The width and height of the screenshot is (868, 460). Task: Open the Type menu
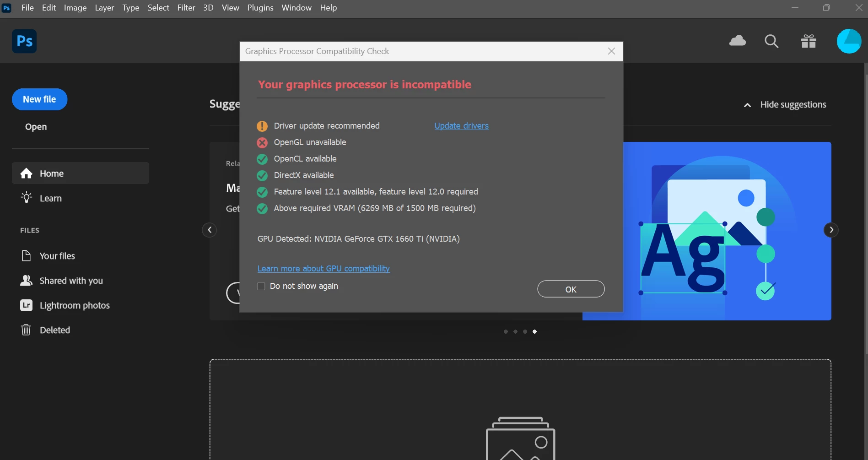tap(130, 8)
